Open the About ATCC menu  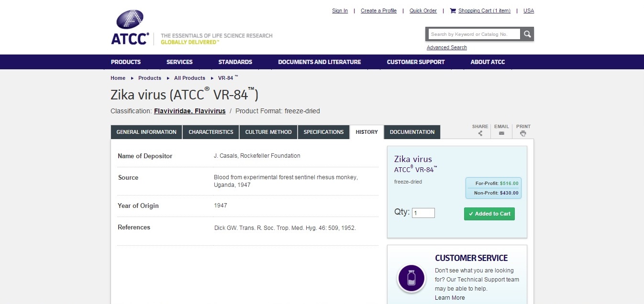488,62
